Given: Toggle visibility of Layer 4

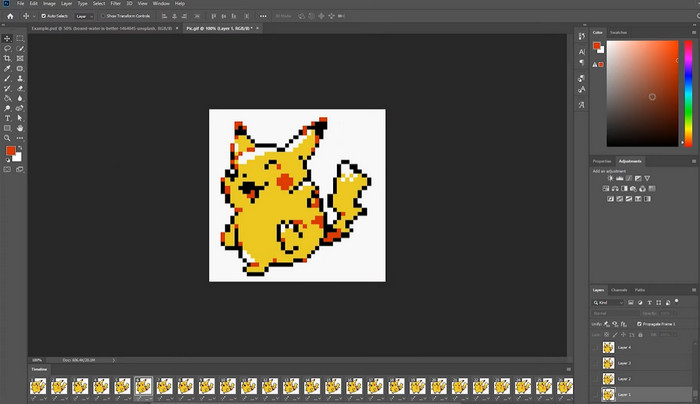Looking at the screenshot, I should pos(596,348).
